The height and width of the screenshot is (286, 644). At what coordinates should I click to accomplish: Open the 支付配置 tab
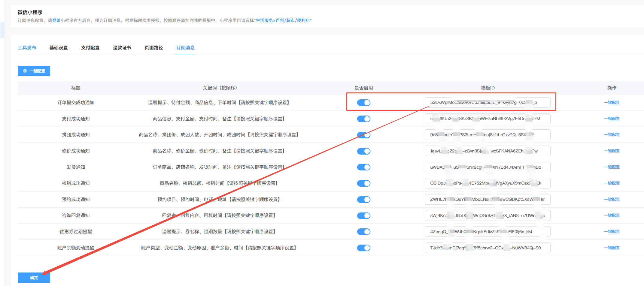click(x=90, y=48)
